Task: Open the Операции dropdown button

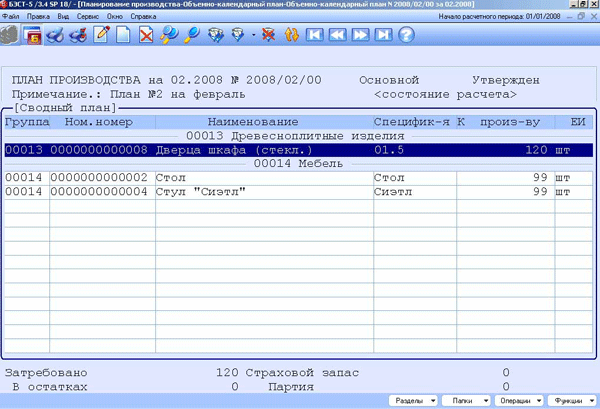Action: [x=519, y=401]
